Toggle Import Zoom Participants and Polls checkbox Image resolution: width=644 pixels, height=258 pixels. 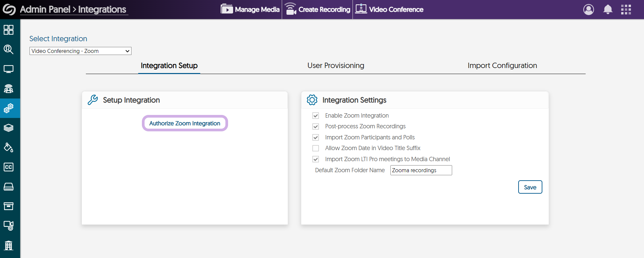coord(316,137)
